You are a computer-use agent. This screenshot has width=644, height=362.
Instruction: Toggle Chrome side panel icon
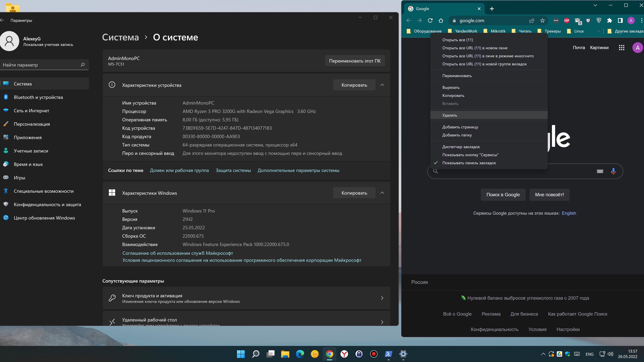pyautogui.click(x=620, y=20)
